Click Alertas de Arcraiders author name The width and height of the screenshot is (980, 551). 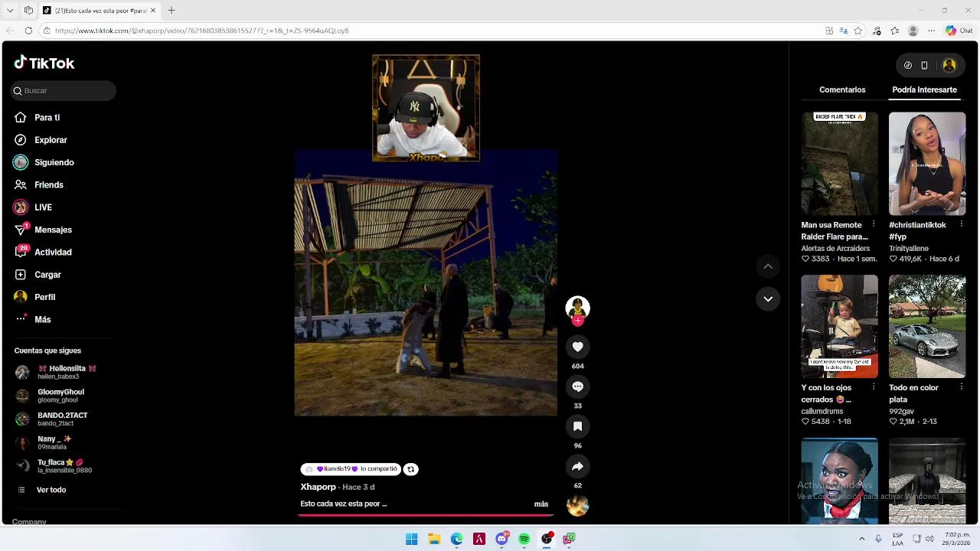pyautogui.click(x=835, y=249)
